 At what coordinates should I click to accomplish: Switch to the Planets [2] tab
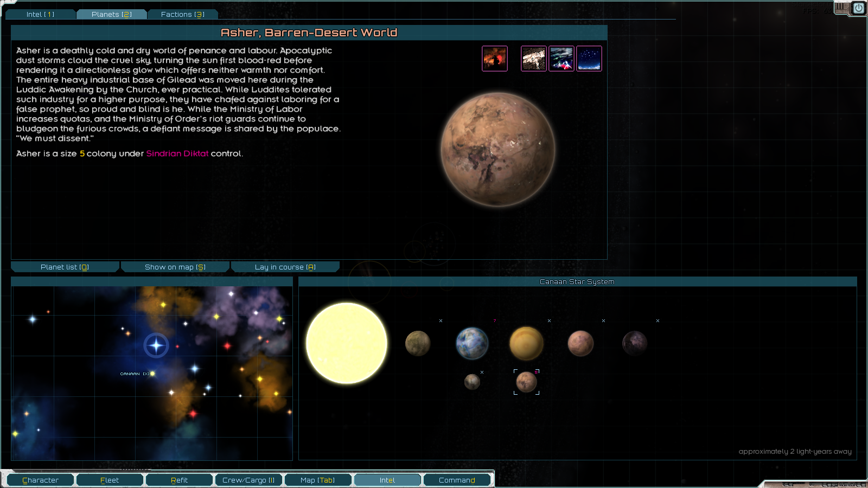click(x=112, y=14)
